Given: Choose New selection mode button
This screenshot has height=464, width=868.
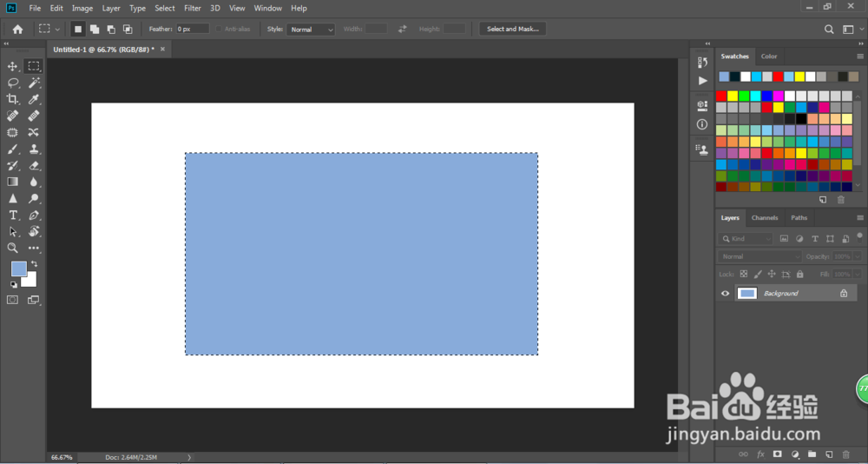Looking at the screenshot, I should (78, 30).
